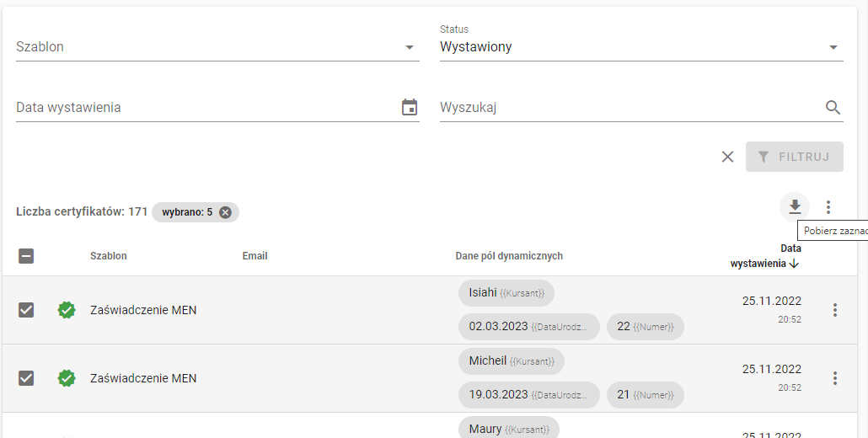Open the calendar picker for Data wystawienia
The image size is (868, 438).
(x=409, y=107)
